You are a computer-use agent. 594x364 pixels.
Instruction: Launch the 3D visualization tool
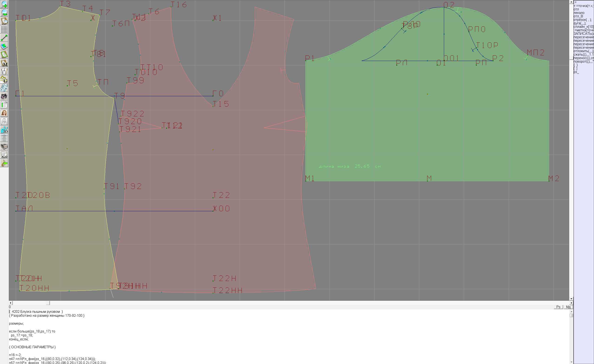[4, 130]
